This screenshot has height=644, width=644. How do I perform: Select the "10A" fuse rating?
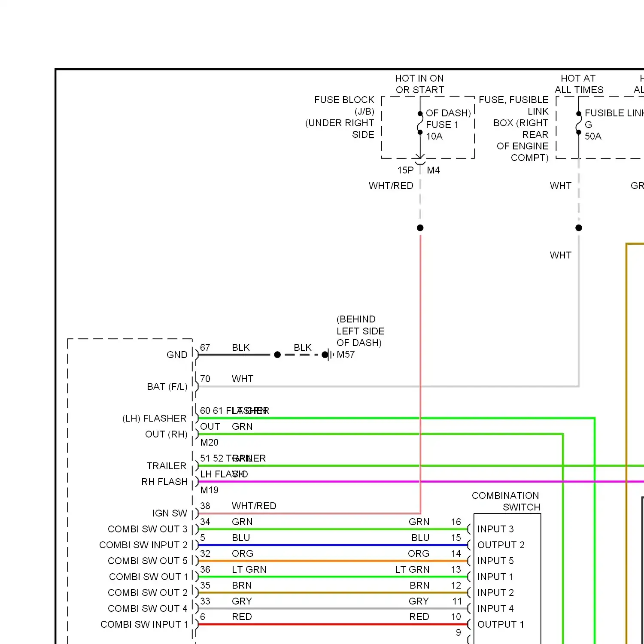(x=434, y=136)
